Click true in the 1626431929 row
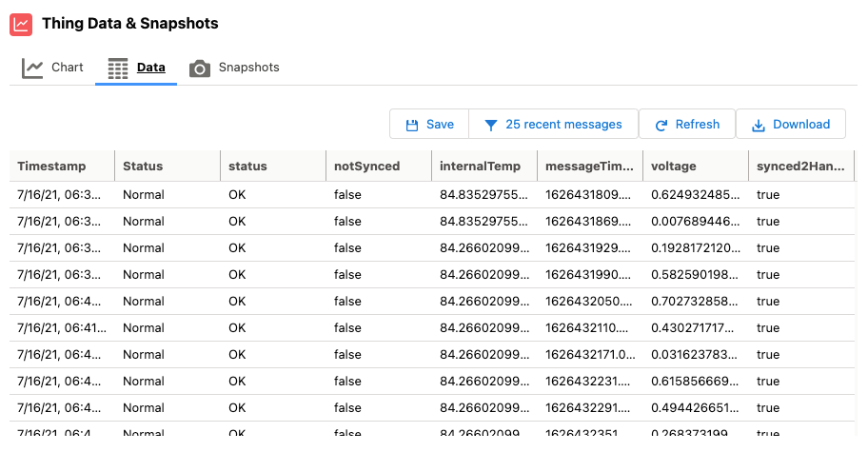This screenshot has height=452, width=868. pyautogui.click(x=768, y=247)
